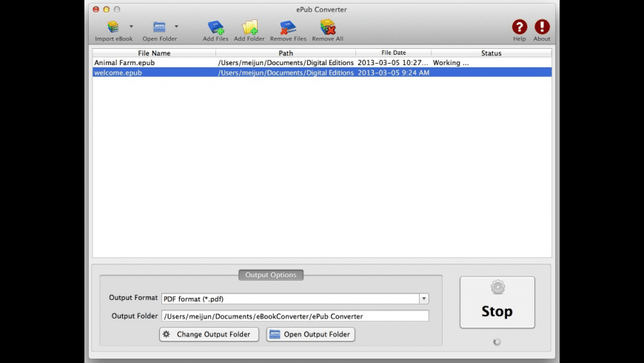This screenshot has width=644, height=363.
Task: Click the Output Options tab label
Action: [x=271, y=275]
